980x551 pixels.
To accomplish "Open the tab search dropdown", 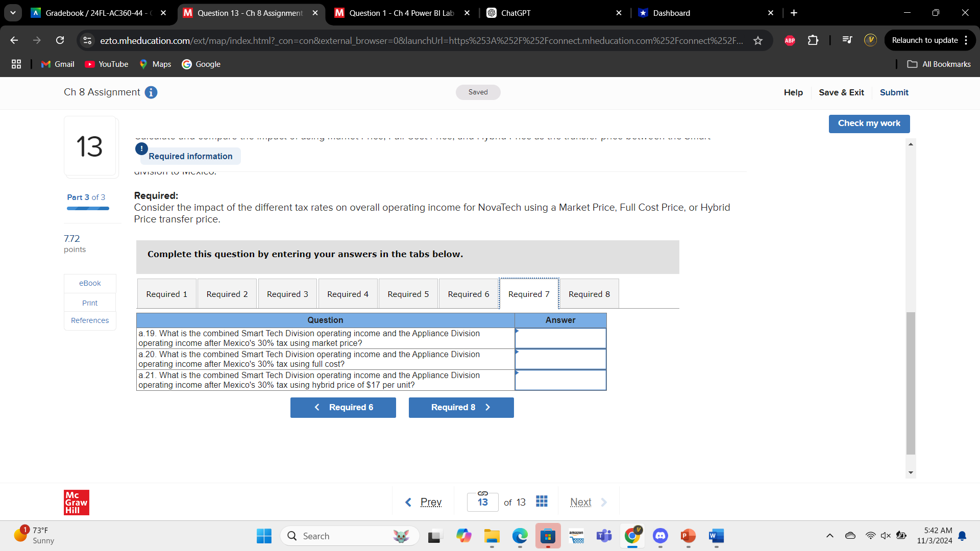I will click(x=13, y=13).
